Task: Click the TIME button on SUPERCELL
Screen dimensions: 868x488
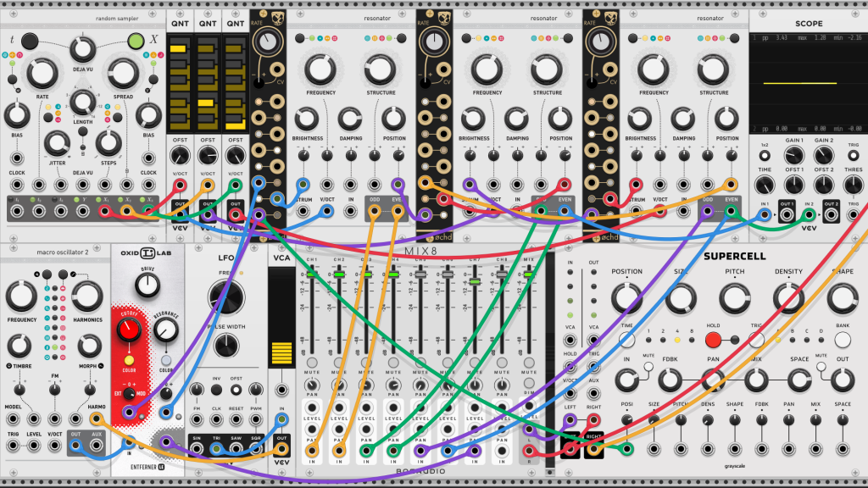Action: [x=626, y=340]
